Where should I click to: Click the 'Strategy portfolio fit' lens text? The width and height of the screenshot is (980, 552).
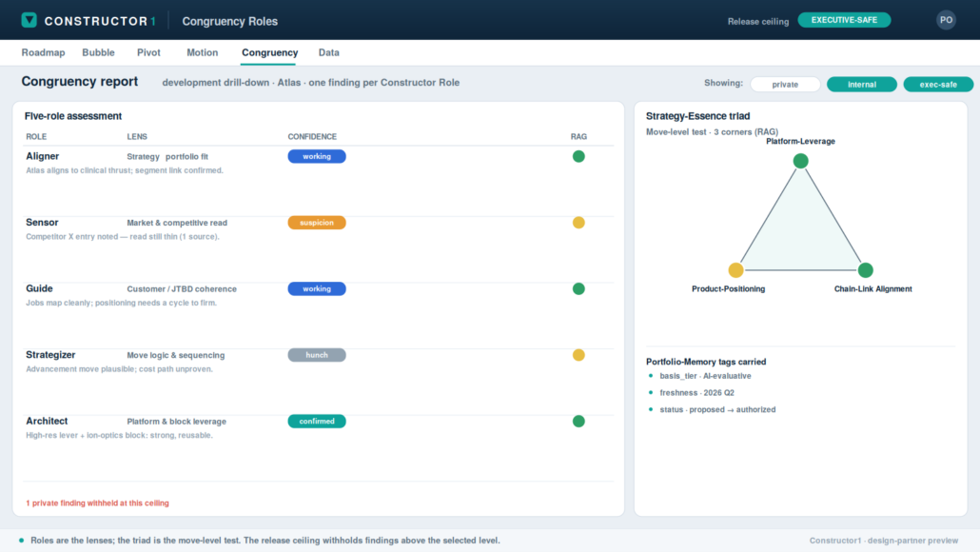point(167,157)
